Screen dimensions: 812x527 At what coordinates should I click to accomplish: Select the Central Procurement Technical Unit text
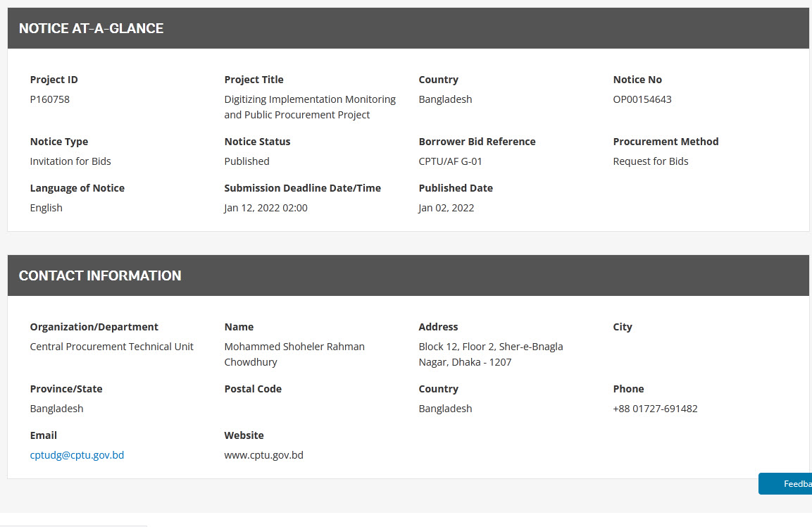[x=111, y=347]
